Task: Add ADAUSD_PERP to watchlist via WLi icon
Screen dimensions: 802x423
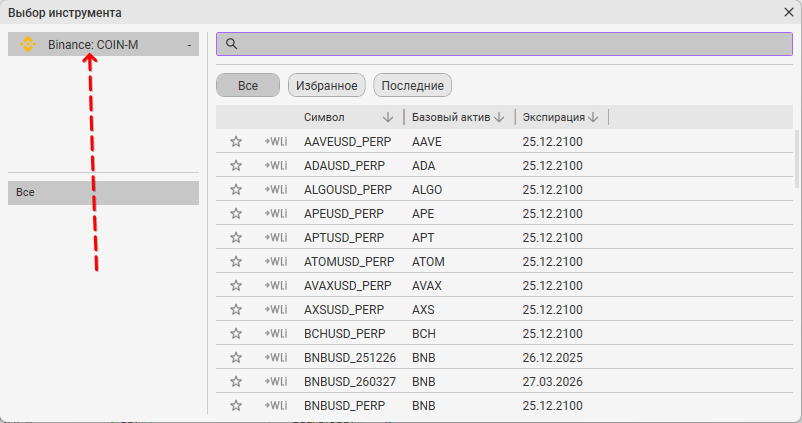Action: click(276, 166)
